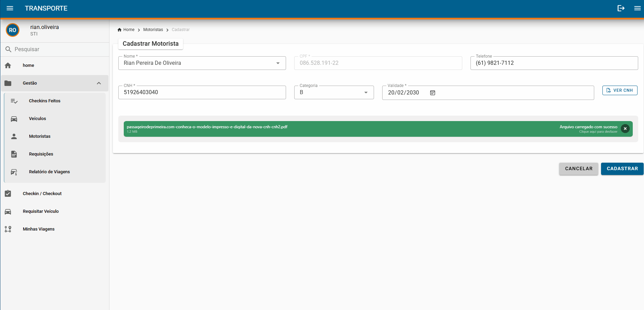Click the Requisitar Veículo car icon
The image size is (644, 310).
(8, 211)
